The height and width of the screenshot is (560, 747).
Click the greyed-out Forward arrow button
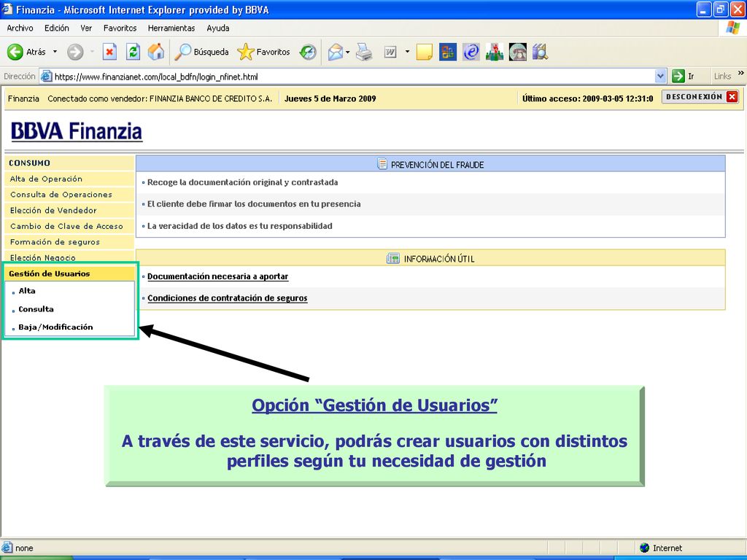click(x=75, y=52)
